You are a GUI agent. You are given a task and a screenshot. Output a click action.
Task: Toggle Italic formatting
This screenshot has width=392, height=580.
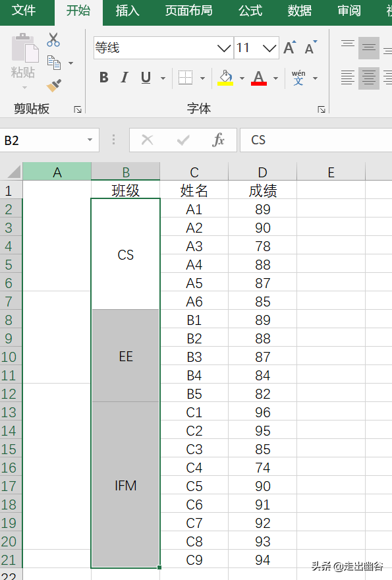point(125,77)
